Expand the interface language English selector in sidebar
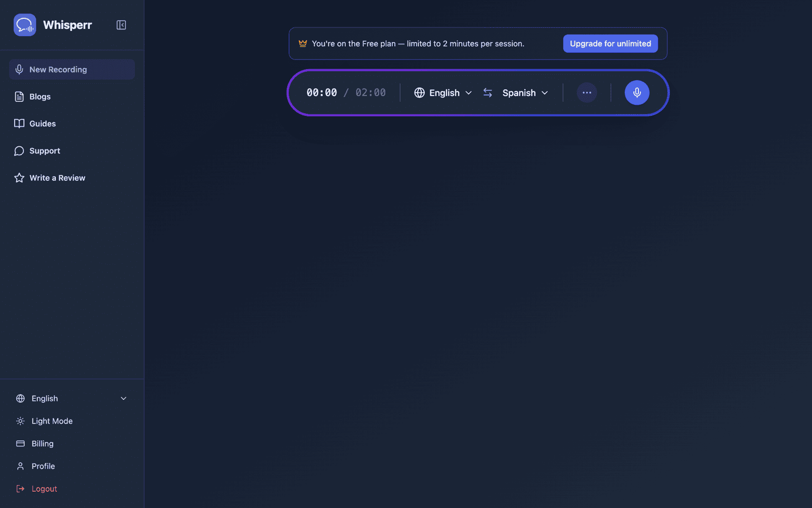The image size is (812, 508). 72,399
